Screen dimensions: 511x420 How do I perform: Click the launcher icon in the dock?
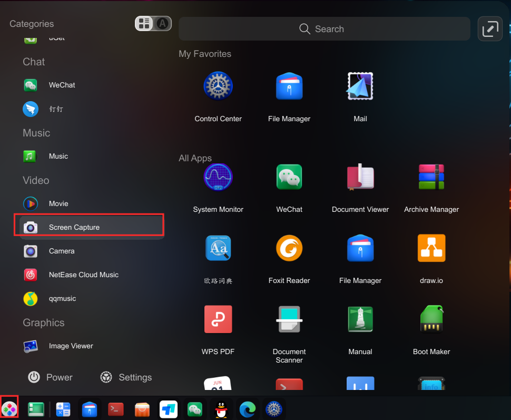[9, 409]
